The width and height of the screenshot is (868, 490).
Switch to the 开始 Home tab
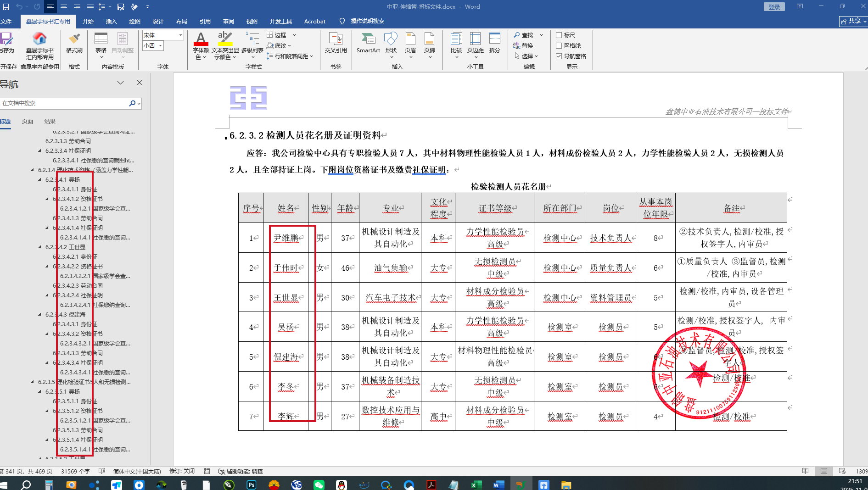point(88,21)
